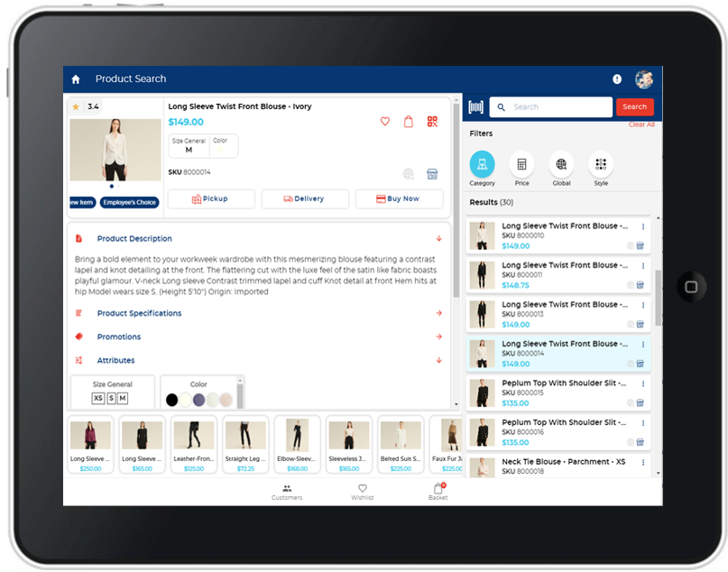Click the red Search button
The width and height of the screenshot is (728, 572).
point(635,107)
